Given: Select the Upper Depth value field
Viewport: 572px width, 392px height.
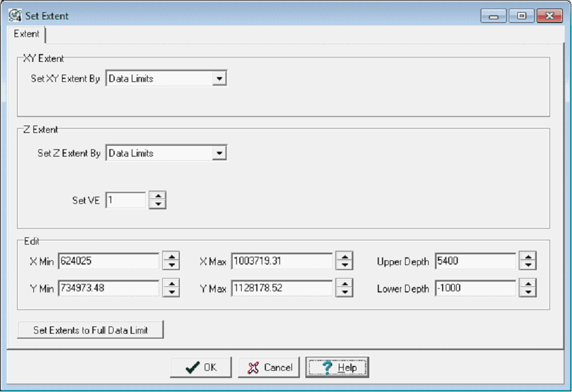Looking at the screenshot, I should [x=474, y=262].
